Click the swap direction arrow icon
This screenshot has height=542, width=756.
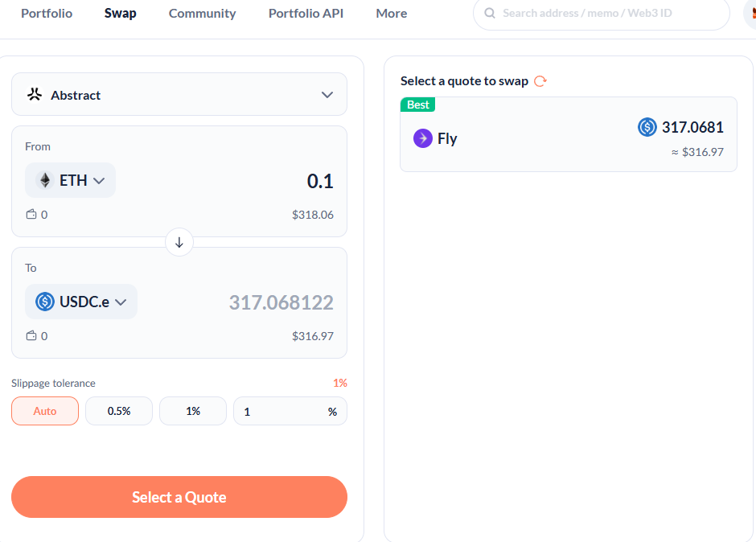click(x=179, y=242)
